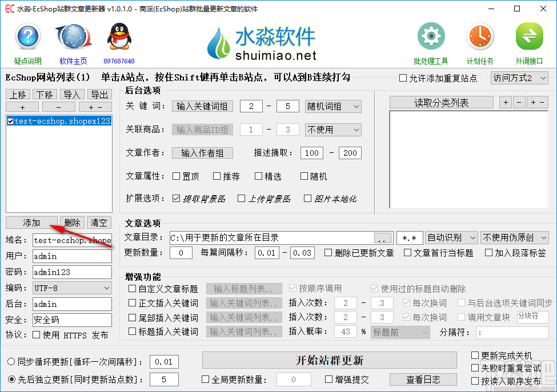The image size is (557, 392).
Task: Open the 不使用伪原创 dropdown
Action: 515,237
